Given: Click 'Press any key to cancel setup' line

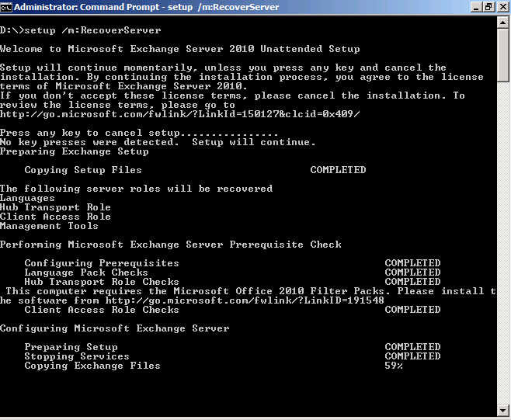Looking at the screenshot, I should pyautogui.click(x=139, y=133).
